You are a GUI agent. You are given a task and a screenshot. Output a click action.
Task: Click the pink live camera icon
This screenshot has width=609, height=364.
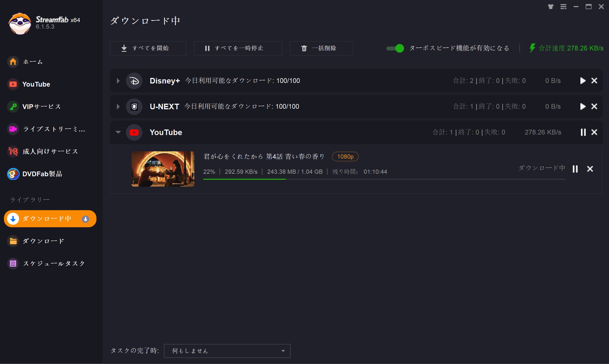click(x=13, y=129)
